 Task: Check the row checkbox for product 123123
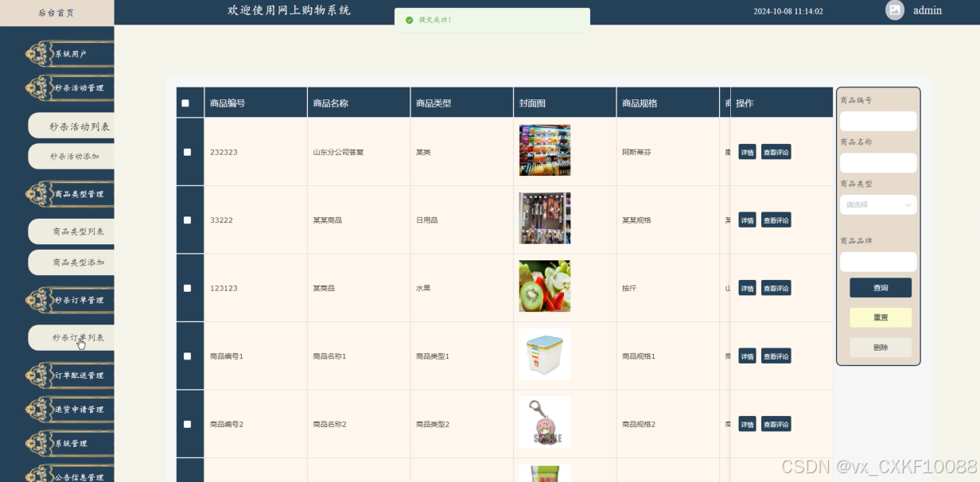(187, 288)
